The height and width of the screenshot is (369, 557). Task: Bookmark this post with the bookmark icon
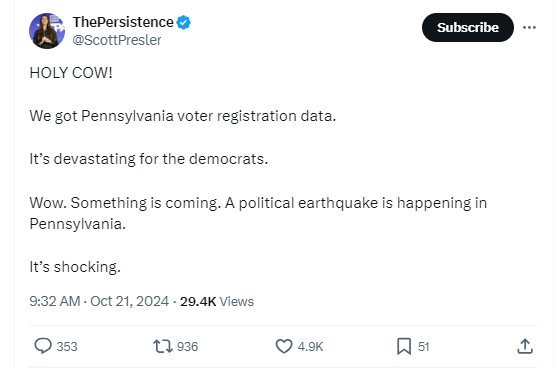pos(404,346)
